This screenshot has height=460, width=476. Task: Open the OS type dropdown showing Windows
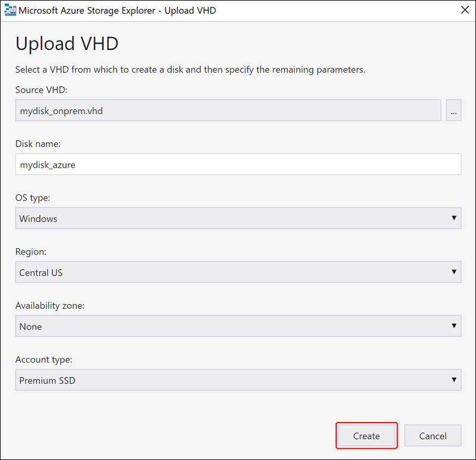[239, 218]
